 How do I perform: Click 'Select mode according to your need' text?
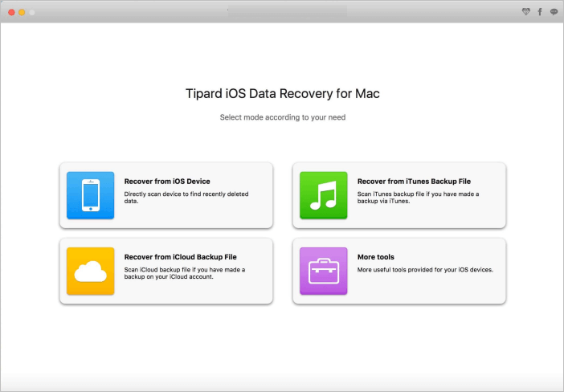[x=283, y=117]
